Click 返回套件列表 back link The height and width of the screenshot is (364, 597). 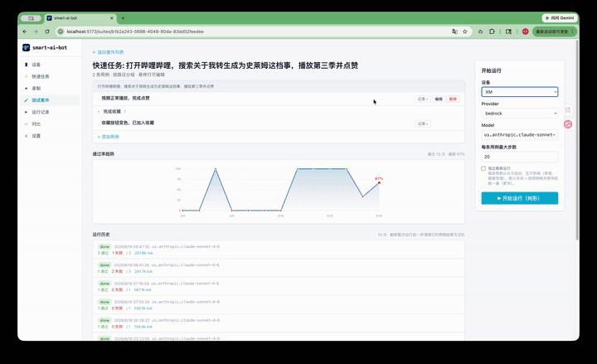pyautogui.click(x=108, y=52)
